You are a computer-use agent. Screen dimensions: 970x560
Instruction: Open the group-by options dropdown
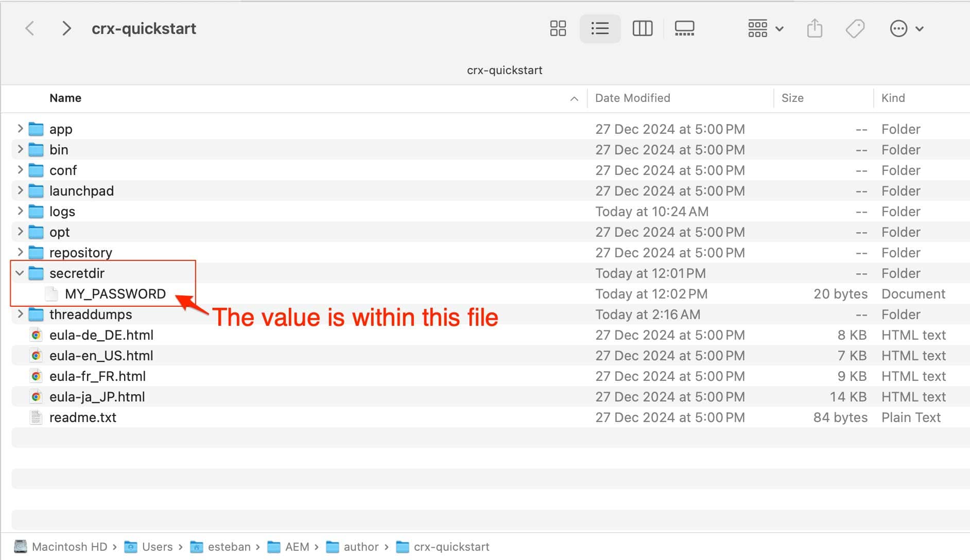click(766, 28)
